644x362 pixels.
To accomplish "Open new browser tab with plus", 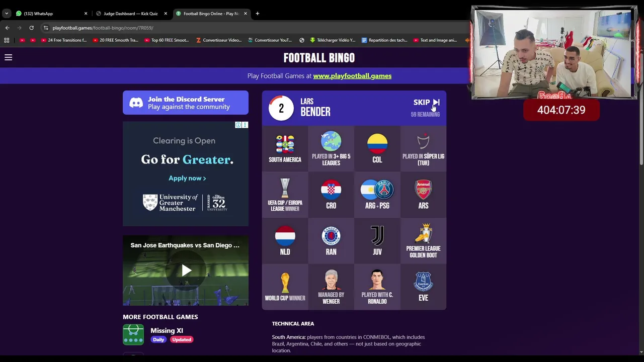I will tap(257, 14).
